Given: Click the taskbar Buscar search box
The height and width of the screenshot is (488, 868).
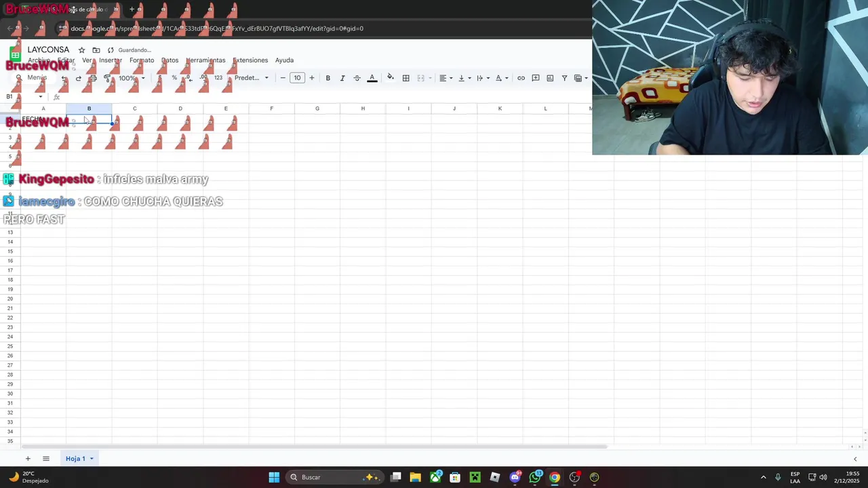Looking at the screenshot, I should click(336, 477).
